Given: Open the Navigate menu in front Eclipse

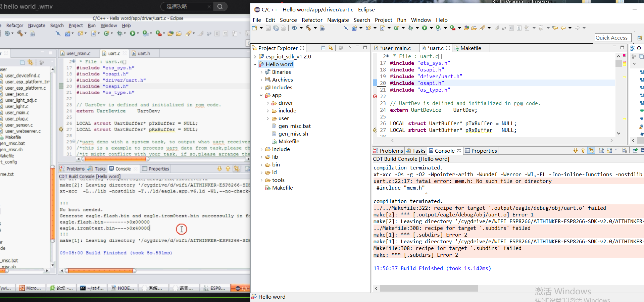Looking at the screenshot, I should 338,20.
